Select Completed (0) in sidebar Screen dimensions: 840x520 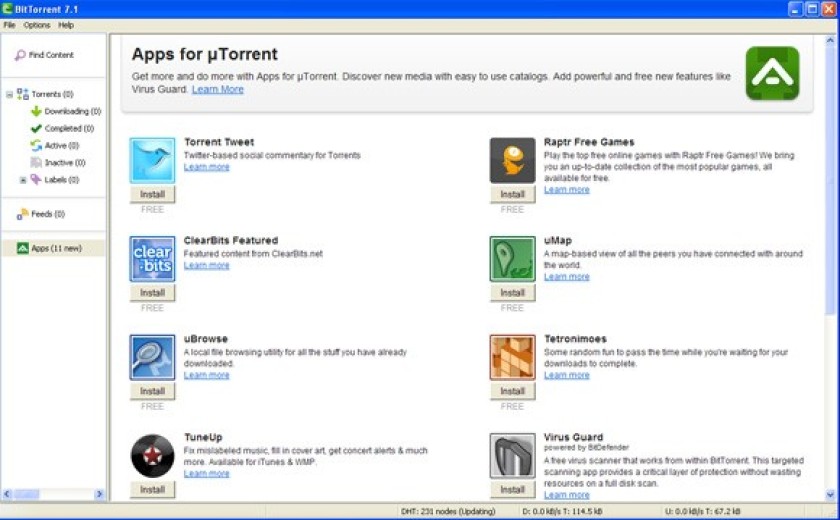click(x=69, y=129)
